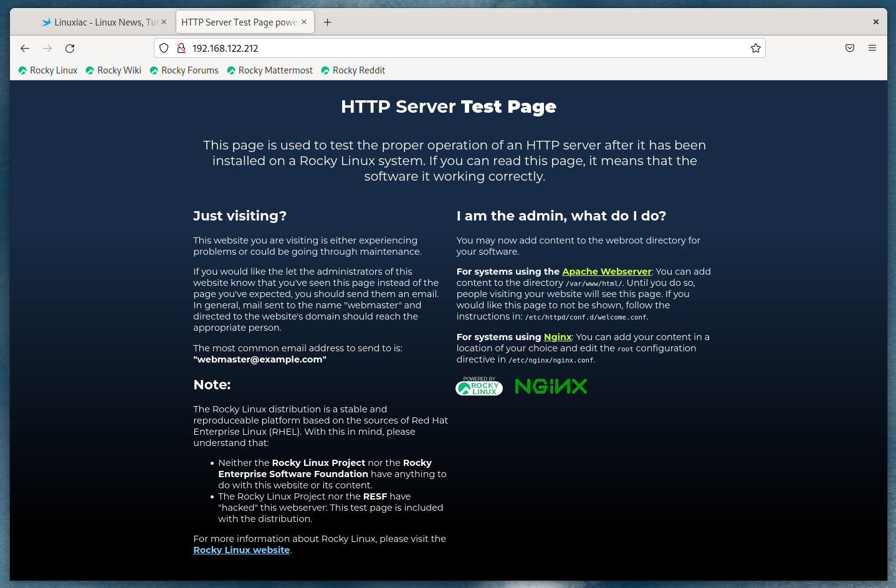The image size is (896, 588).
Task: Visit the Rocky Linux website link
Action: coord(242,550)
